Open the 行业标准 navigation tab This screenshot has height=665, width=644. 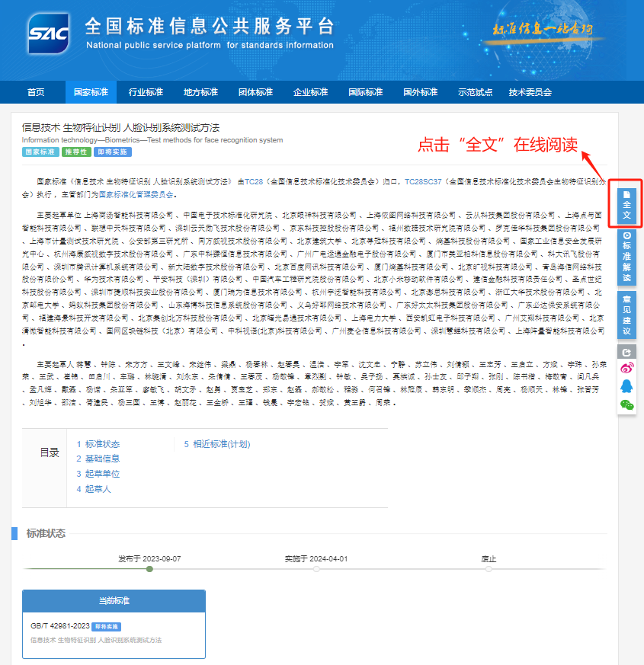point(146,92)
